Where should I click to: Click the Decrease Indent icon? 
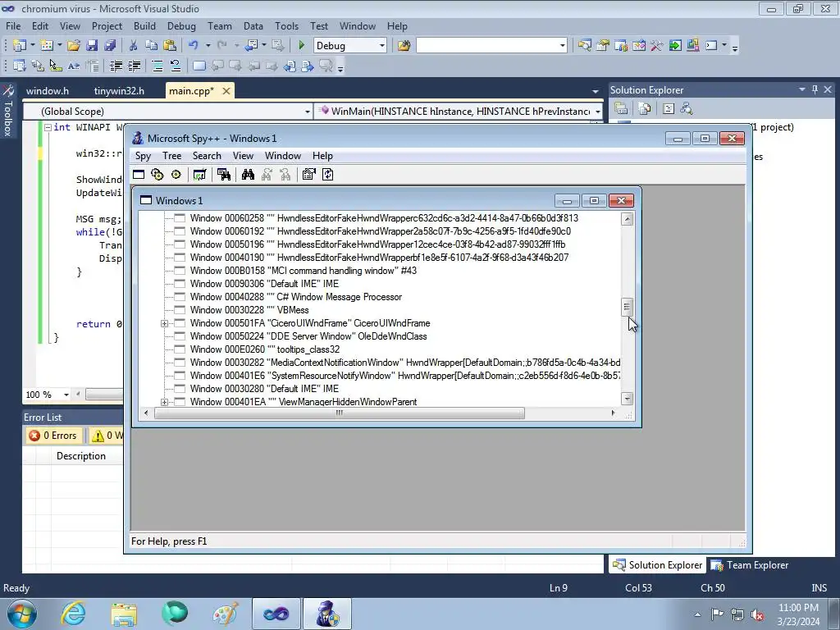[116, 66]
